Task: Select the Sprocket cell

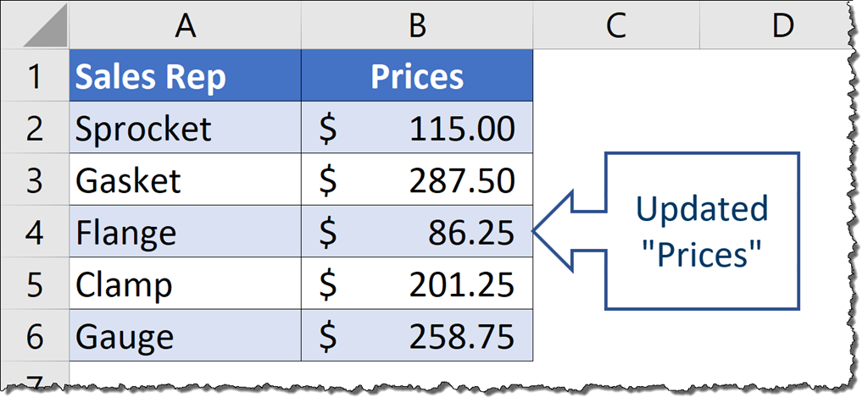Action: click(x=185, y=129)
